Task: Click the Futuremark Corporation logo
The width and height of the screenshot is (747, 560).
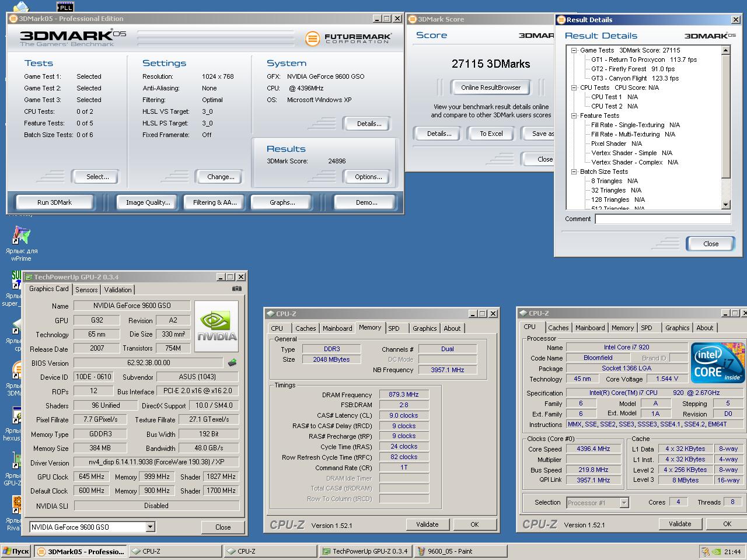Action: point(348,38)
